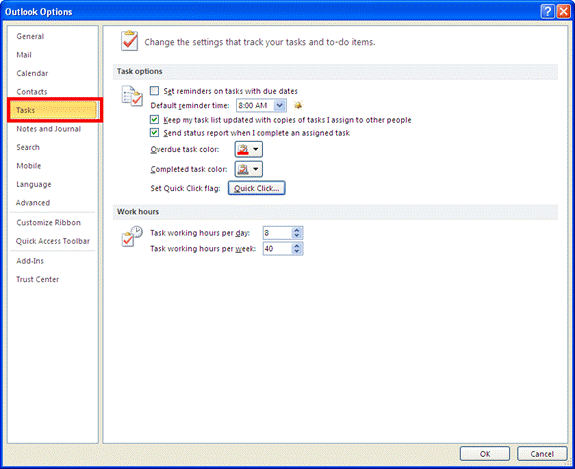This screenshot has width=575, height=469.
Task: Click the task options documents icon
Action: 132,96
